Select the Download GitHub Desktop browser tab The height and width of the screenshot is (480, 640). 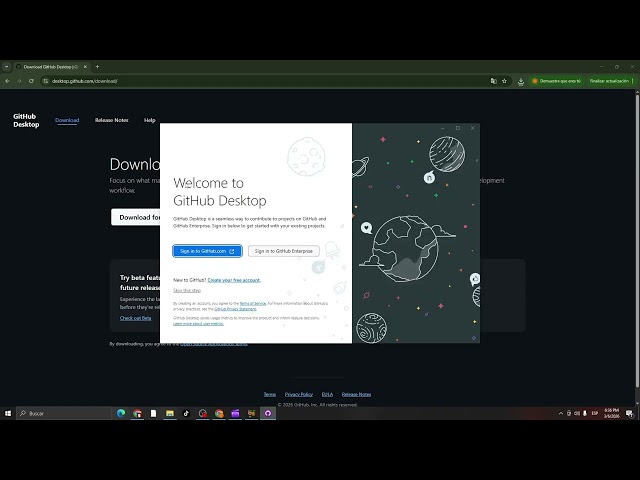(50, 67)
